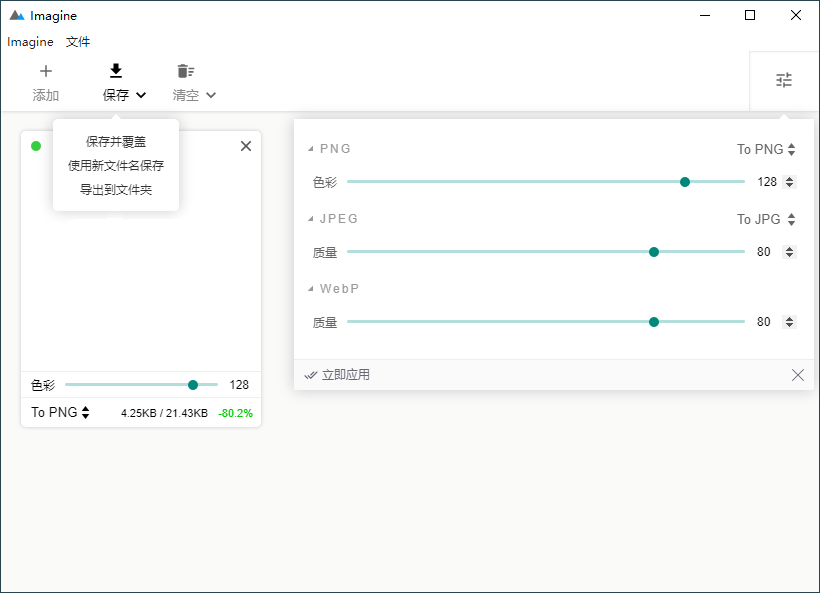Click the 立即应用 apply button
Image resolution: width=820 pixels, height=593 pixels.
click(338, 375)
